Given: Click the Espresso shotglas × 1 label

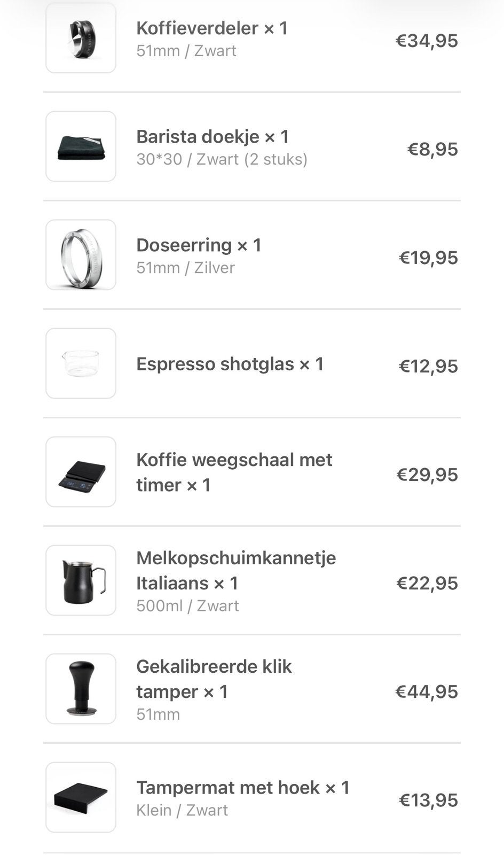Looking at the screenshot, I should [230, 364].
